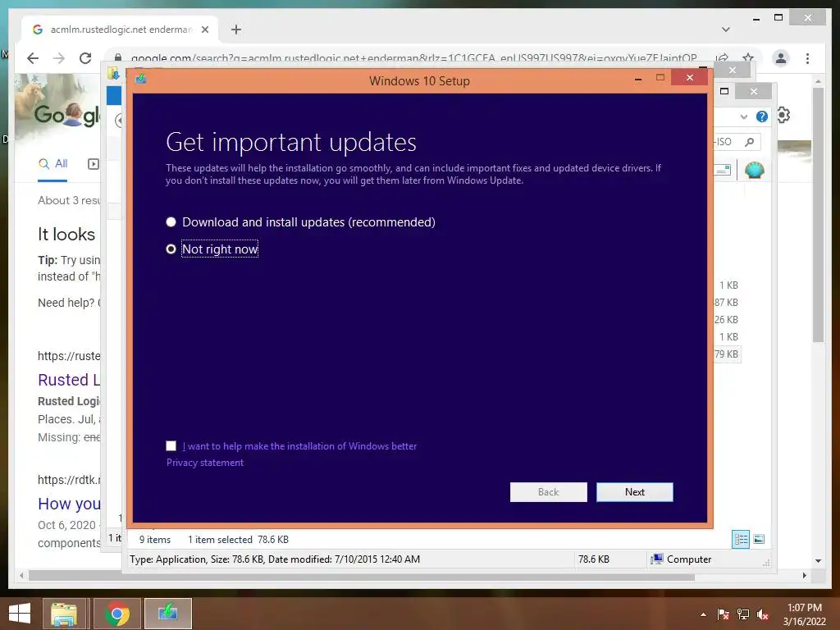Go back in Chrome browser
The height and width of the screenshot is (630, 840).
[33, 58]
